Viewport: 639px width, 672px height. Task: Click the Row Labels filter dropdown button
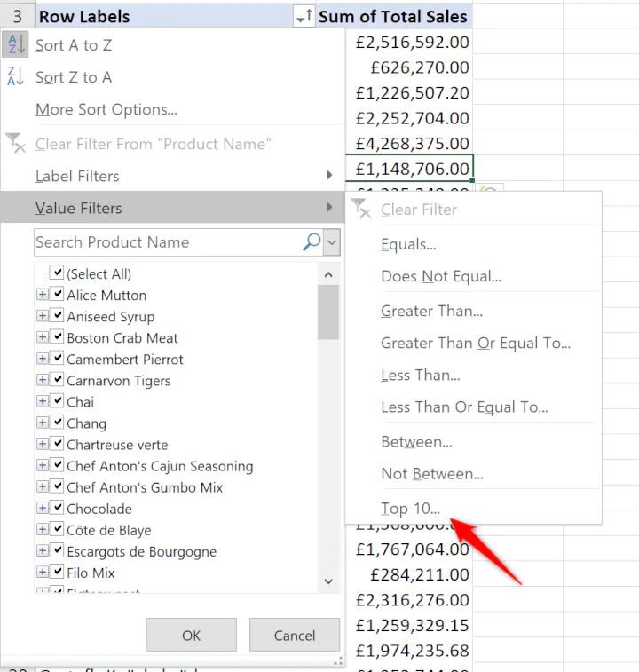[x=304, y=16]
